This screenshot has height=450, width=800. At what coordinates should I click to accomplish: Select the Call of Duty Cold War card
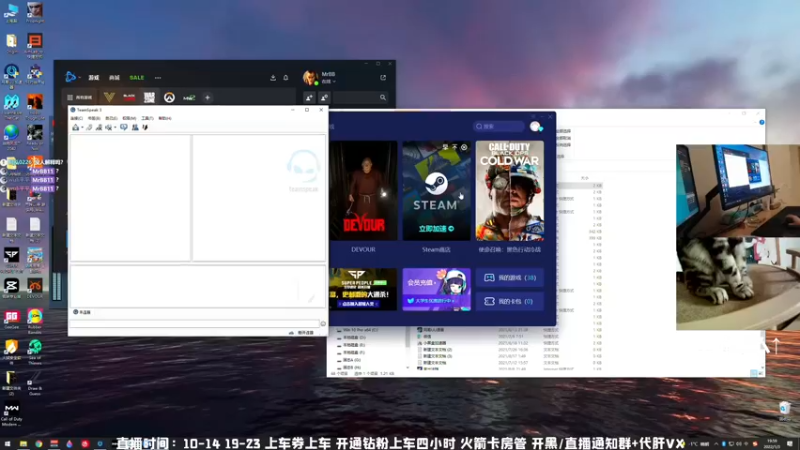tap(510, 191)
